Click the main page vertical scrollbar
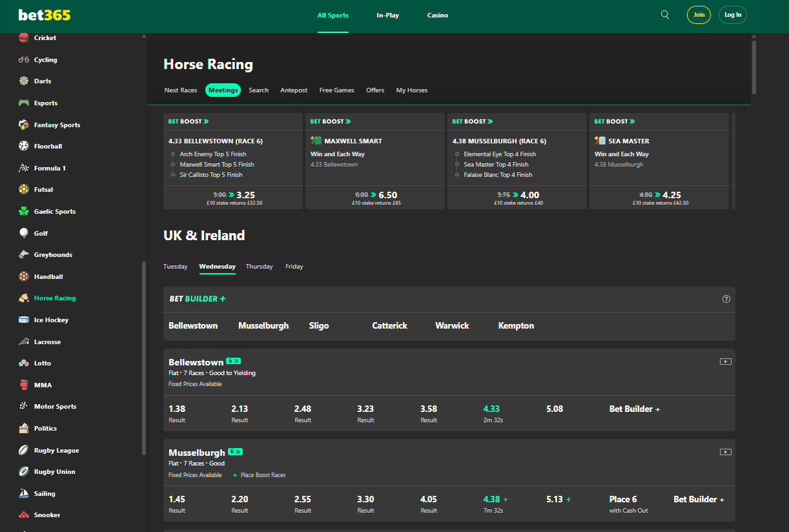The image size is (789, 532). (754, 68)
